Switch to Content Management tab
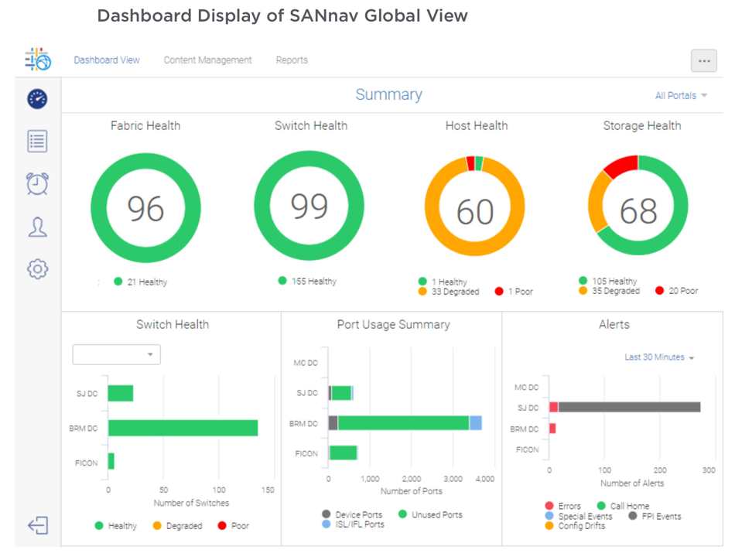The image size is (735, 560). pos(207,60)
